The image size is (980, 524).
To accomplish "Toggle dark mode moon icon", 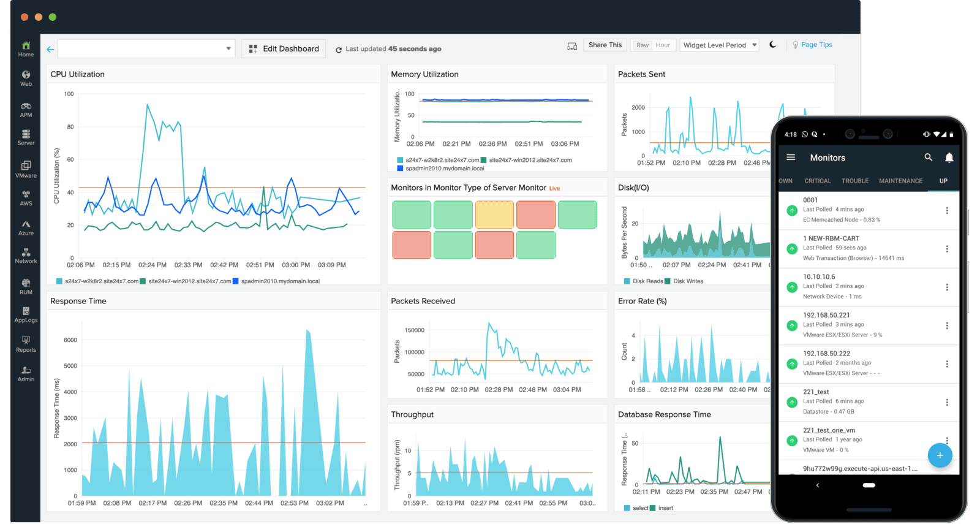I will 773,45.
